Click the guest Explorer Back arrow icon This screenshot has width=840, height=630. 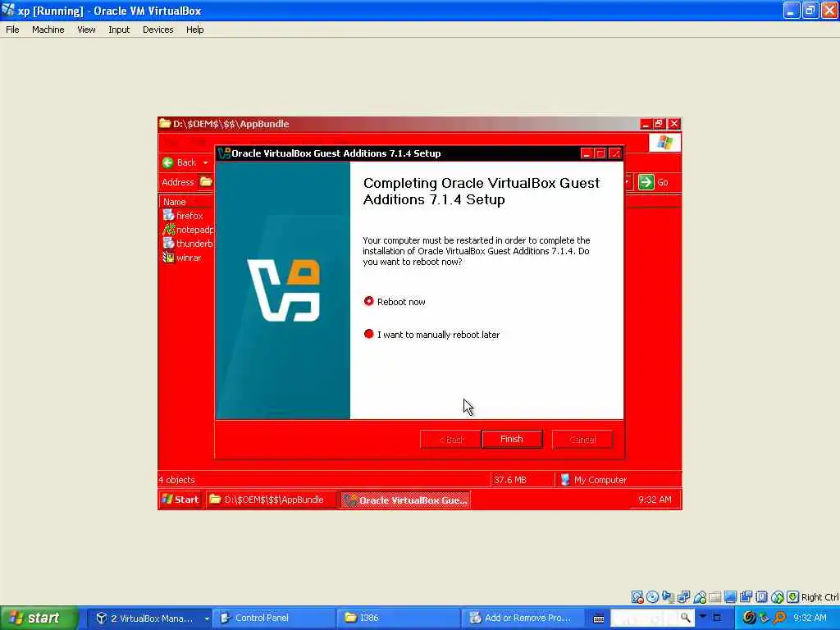click(167, 162)
